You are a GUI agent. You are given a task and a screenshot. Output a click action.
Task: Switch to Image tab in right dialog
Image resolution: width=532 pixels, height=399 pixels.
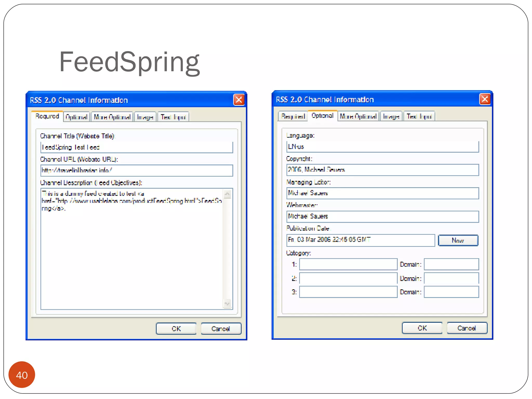(391, 116)
